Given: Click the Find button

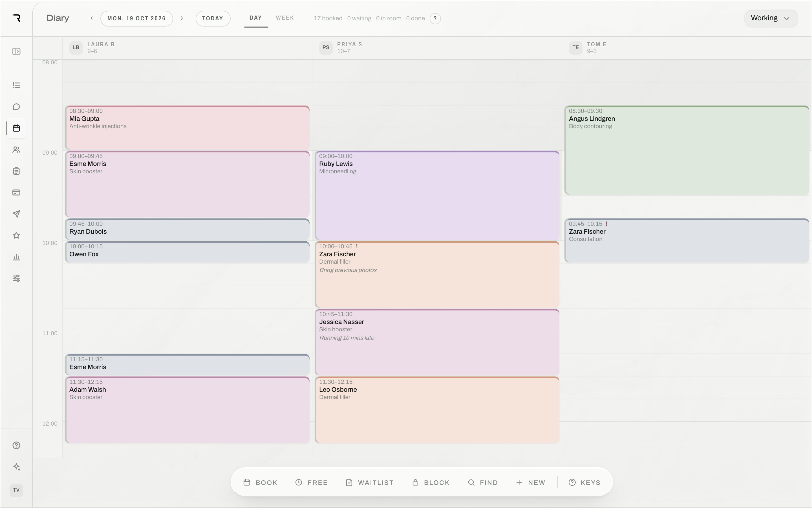Looking at the screenshot, I should (x=483, y=483).
